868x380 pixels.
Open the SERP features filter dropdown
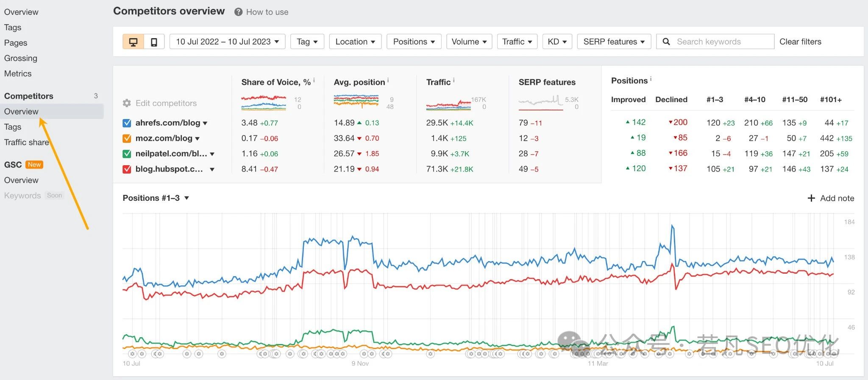tap(614, 42)
